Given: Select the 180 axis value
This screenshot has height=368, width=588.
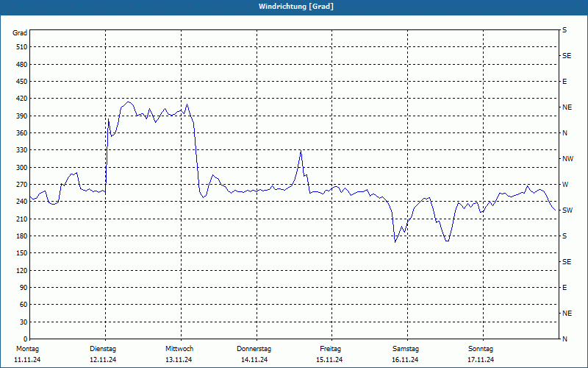Looking at the screenshot, I should coord(22,236).
